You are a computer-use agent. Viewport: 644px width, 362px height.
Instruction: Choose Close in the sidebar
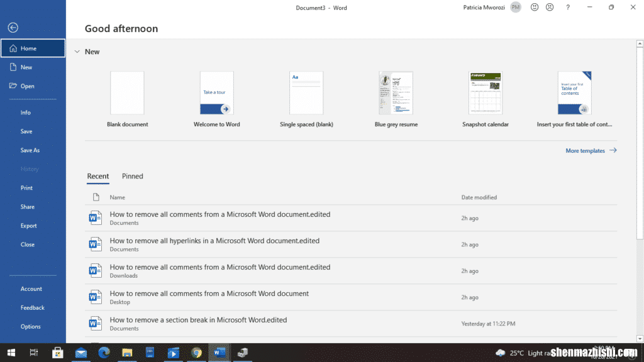pos(27,244)
